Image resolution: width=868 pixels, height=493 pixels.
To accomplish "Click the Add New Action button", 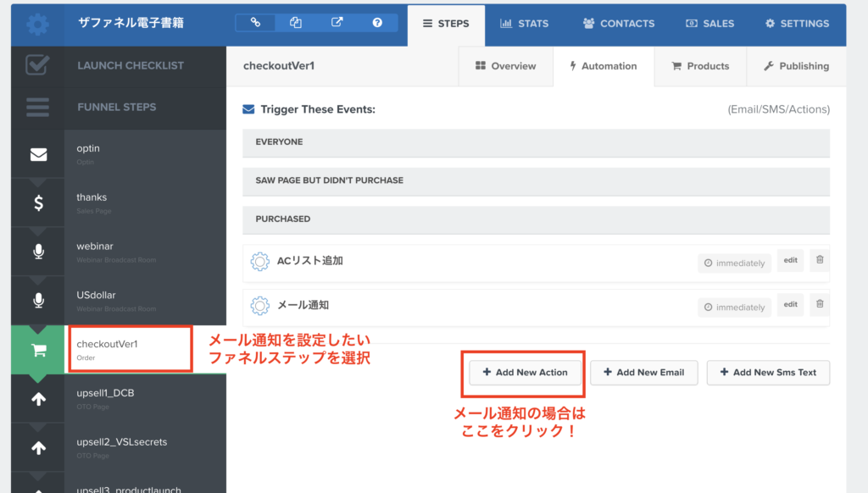I will [x=526, y=373].
